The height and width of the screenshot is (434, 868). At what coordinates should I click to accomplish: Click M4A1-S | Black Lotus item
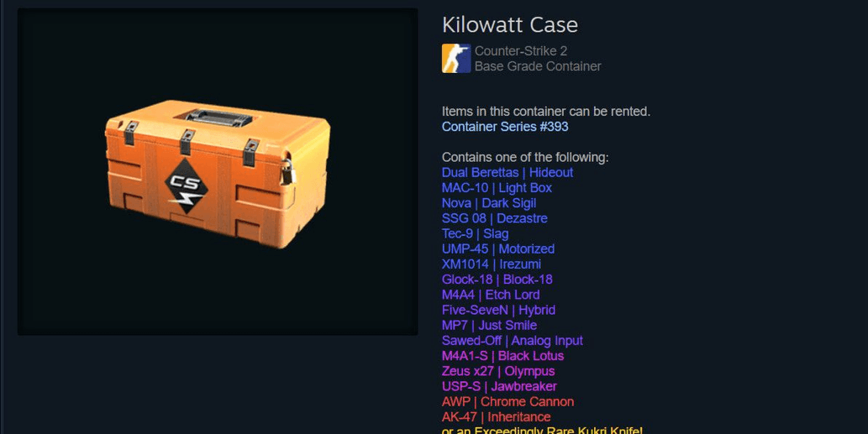[x=502, y=356]
